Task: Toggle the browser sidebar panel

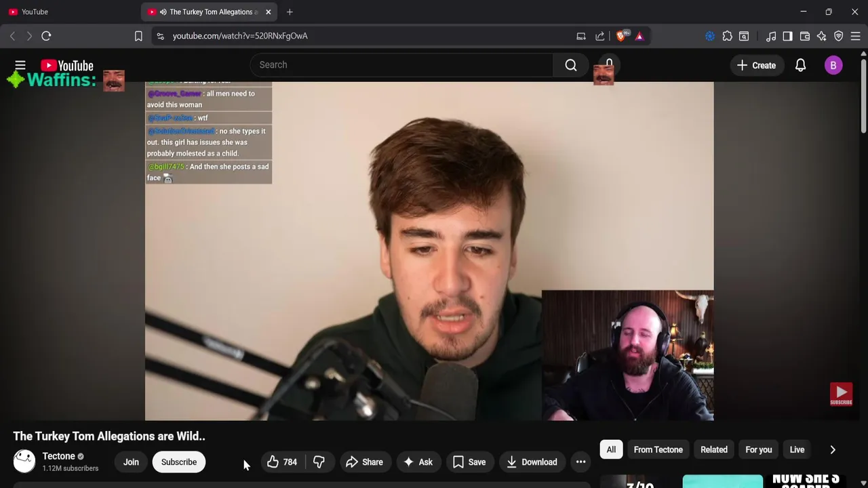Action: [787, 36]
